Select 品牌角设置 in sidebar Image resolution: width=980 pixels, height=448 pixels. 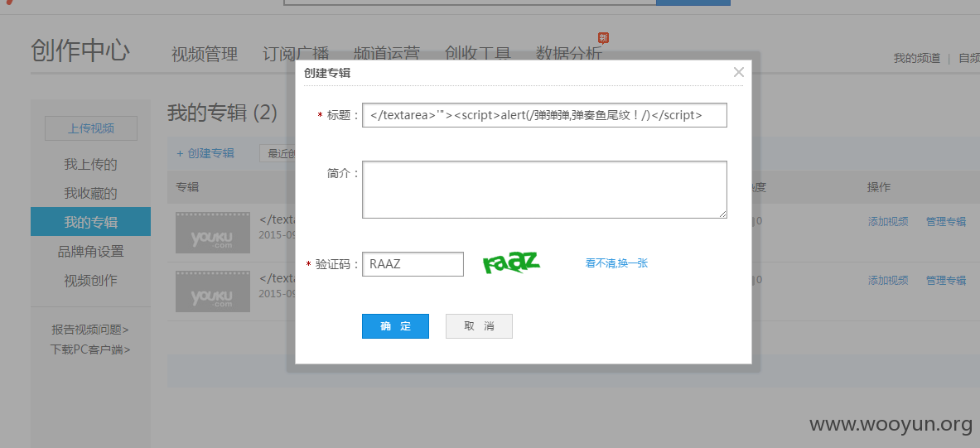(90, 251)
